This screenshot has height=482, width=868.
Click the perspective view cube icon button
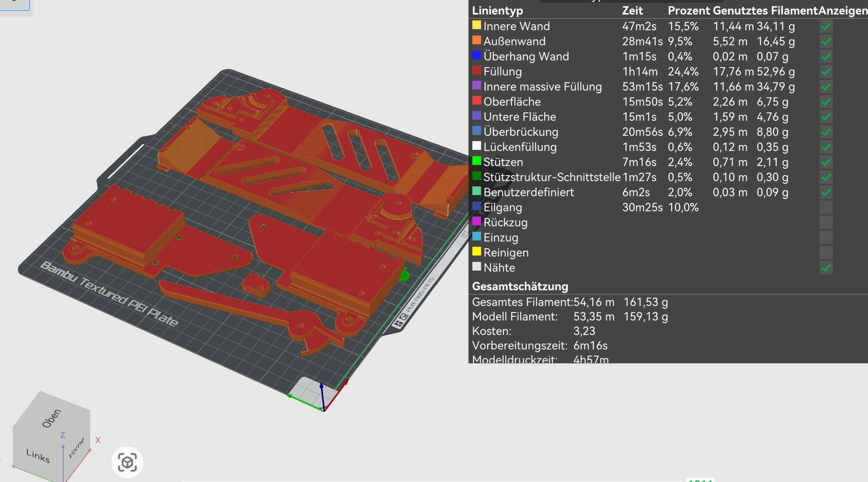[127, 462]
